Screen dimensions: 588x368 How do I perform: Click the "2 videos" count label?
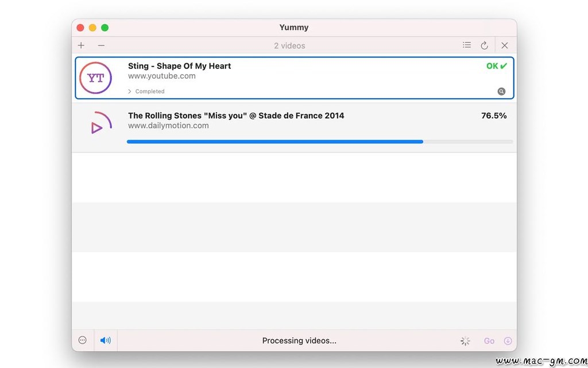[289, 46]
